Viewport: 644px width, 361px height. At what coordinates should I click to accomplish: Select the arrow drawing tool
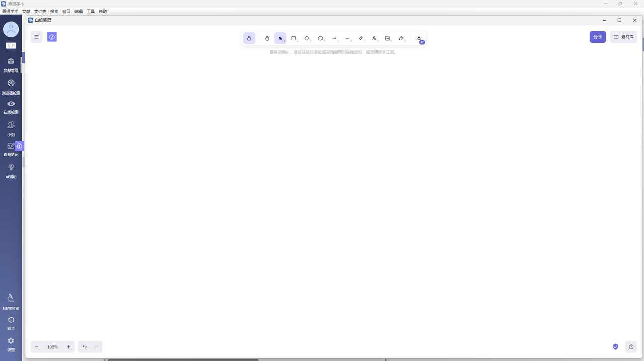(334, 38)
